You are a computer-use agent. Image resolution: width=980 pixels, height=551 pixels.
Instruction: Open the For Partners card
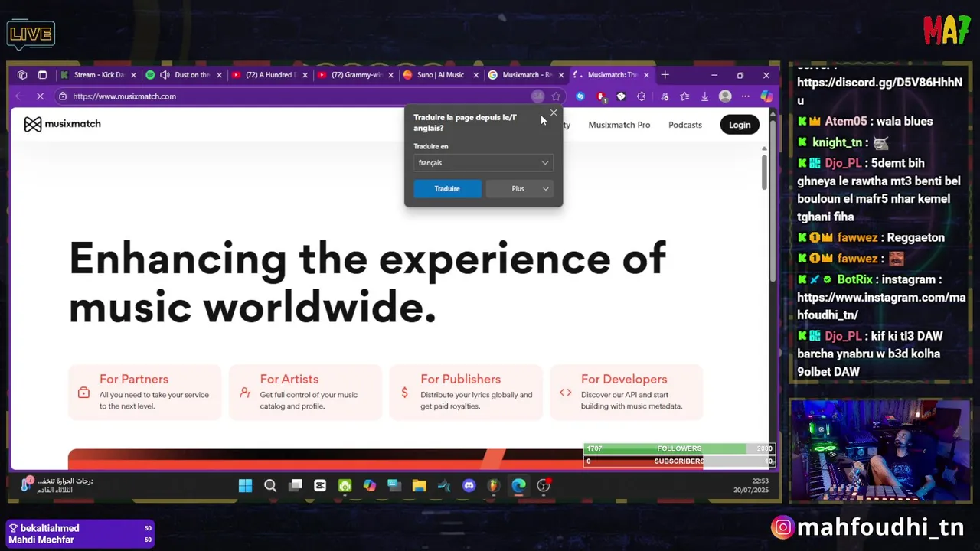145,392
